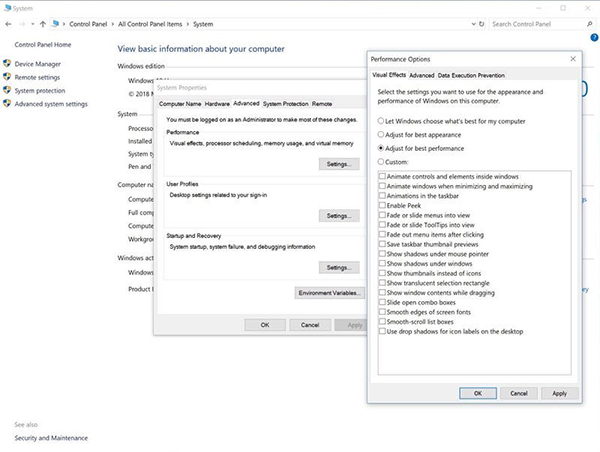Click the search magnifier icon
This screenshot has height=452, width=600.
587,23
